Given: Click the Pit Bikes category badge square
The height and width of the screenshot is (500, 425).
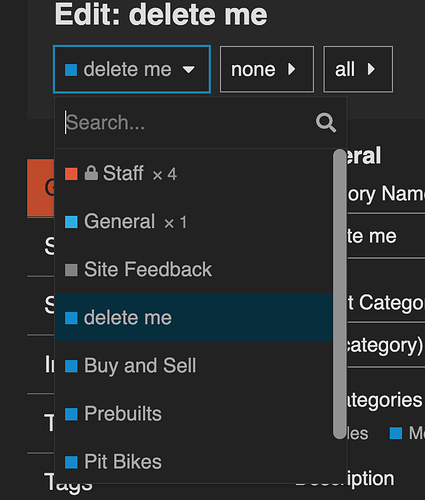Looking at the screenshot, I should click(71, 462).
